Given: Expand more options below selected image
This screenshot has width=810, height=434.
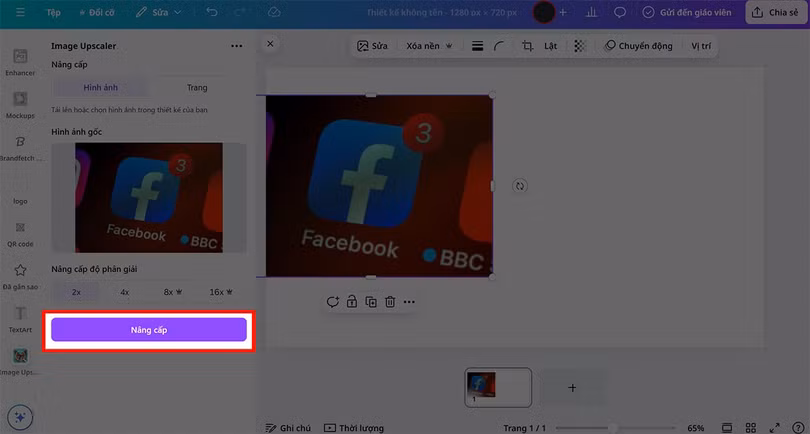Looking at the screenshot, I should (x=409, y=301).
